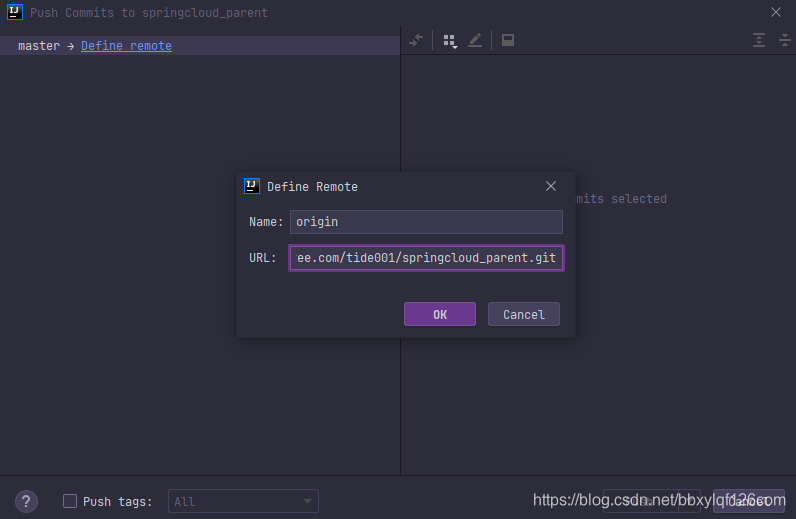
Task: Focus the URL field with springcloud_parent.git
Action: (x=426, y=258)
